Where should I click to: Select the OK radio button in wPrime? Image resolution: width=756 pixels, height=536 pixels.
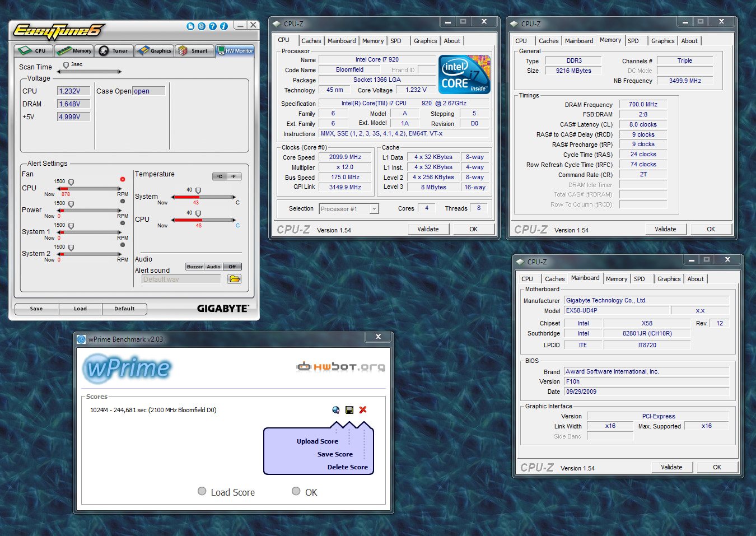296,491
